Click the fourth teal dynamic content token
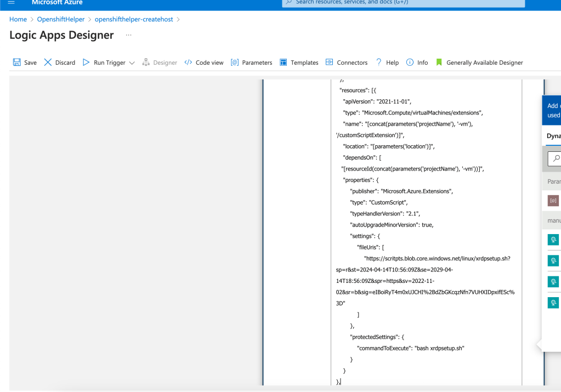The width and height of the screenshot is (561, 392). pos(553,303)
